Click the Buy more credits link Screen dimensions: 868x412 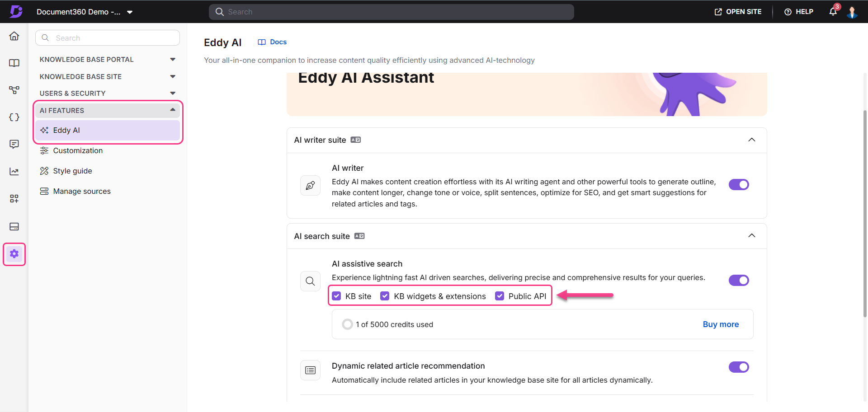721,324
